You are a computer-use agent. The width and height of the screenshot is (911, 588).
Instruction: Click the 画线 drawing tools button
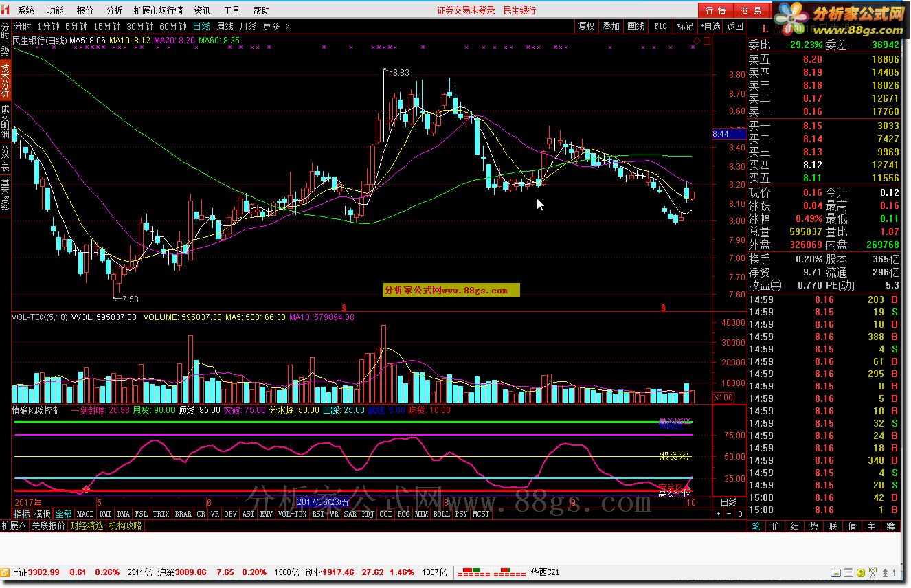636,26
